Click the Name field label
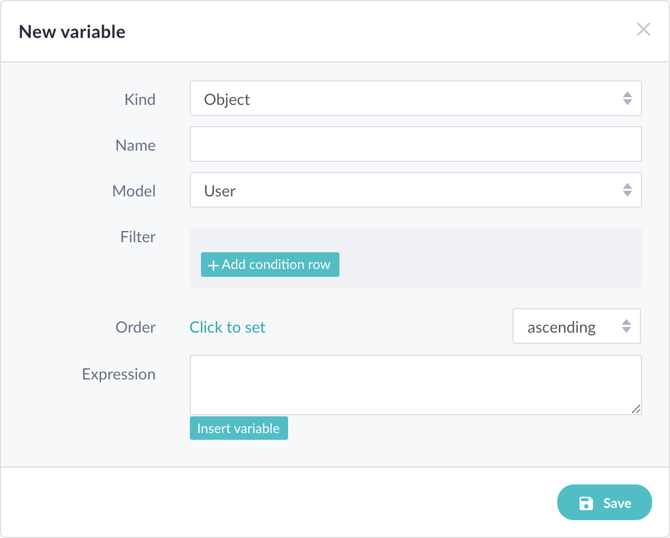670x538 pixels. [x=135, y=145]
